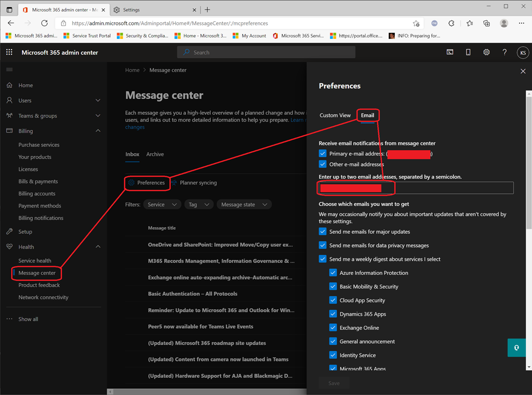Open the Message state filter dropdown
This screenshot has width=532, height=395.
[x=244, y=205]
